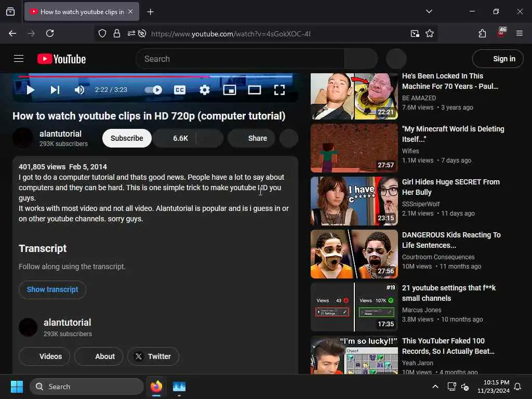Open the Firefox extensions puzzle icon
The height and width of the screenshot is (399, 532).
coord(482,33)
